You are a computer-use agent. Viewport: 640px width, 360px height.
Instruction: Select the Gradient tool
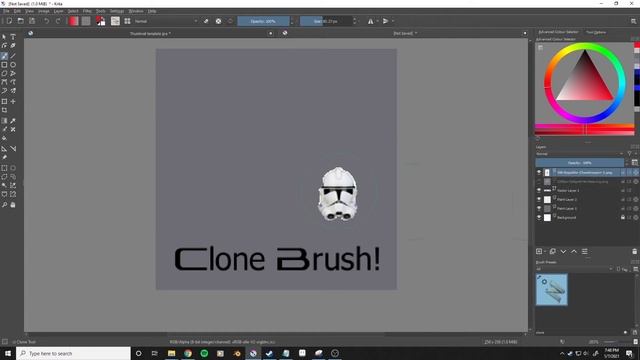coord(4,121)
